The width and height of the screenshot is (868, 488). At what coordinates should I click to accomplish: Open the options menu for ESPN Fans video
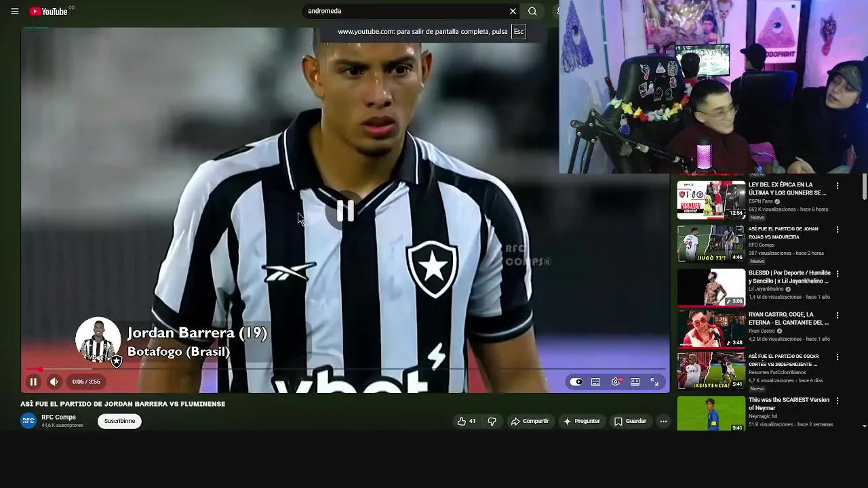(x=837, y=186)
